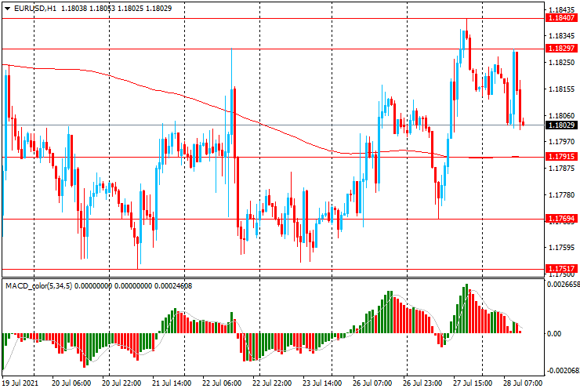Click the 22 Jul 22:00 time axis label
580x392 pixels.
[272, 383]
